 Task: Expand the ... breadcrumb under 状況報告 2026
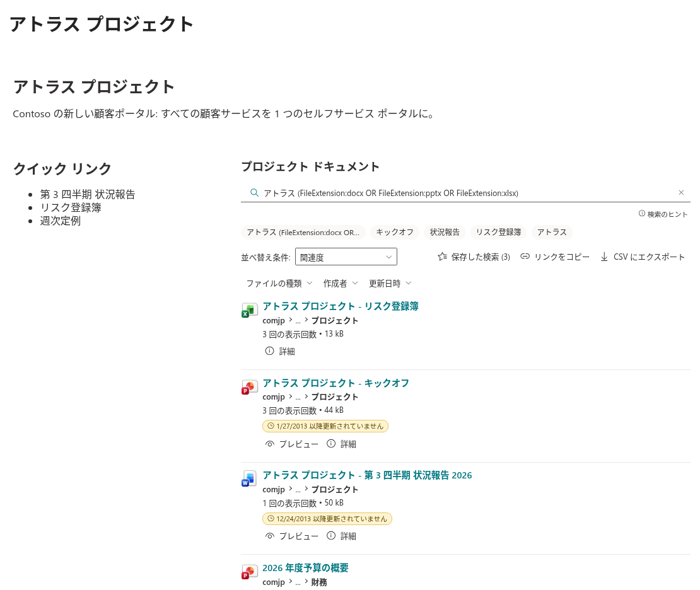coord(298,490)
